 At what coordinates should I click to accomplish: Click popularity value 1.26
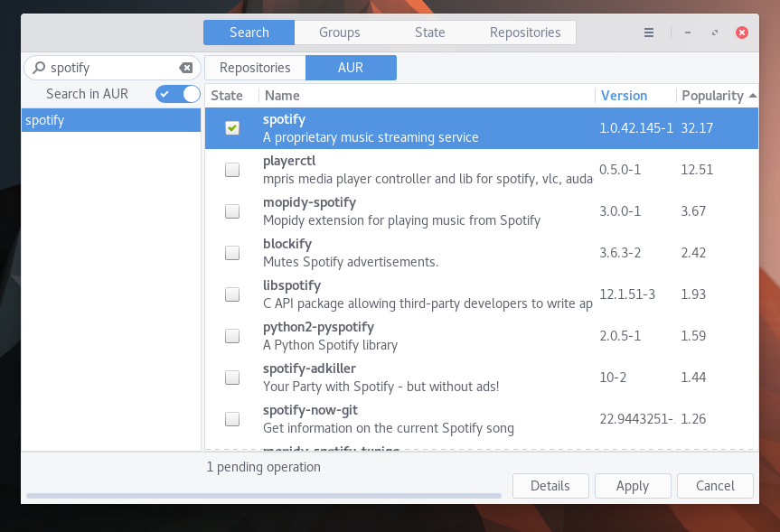point(693,419)
